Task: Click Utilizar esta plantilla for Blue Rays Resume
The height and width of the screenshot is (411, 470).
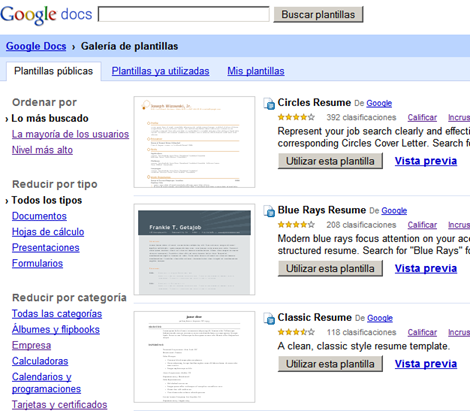Action: pyautogui.click(x=330, y=268)
